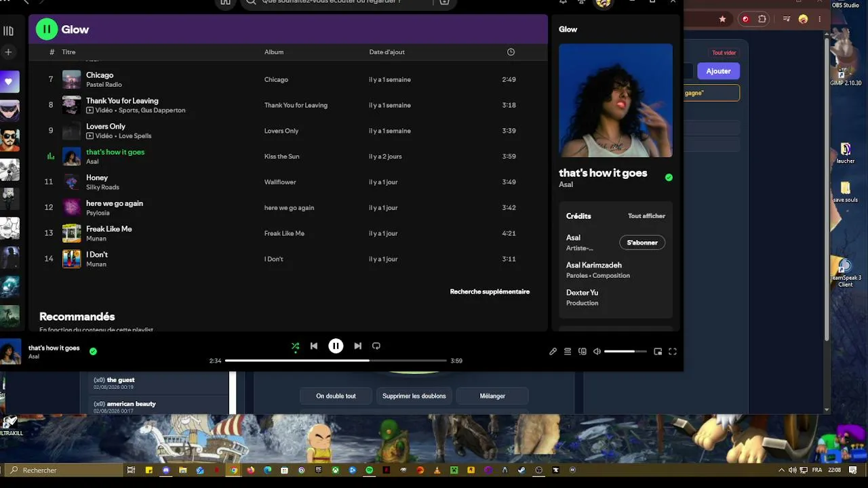Open artist Psylosia's page

(98, 213)
